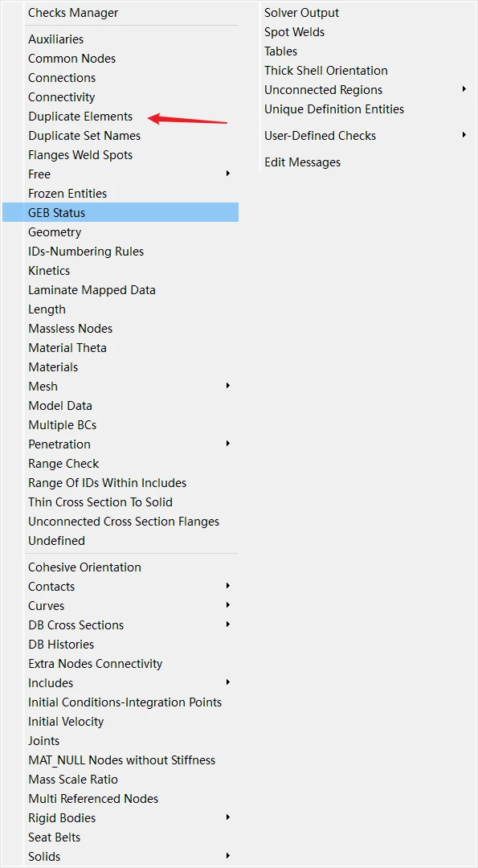Expand Unconnected Regions submenu arrow
Viewport: 478px width, 868px height.
(x=464, y=90)
